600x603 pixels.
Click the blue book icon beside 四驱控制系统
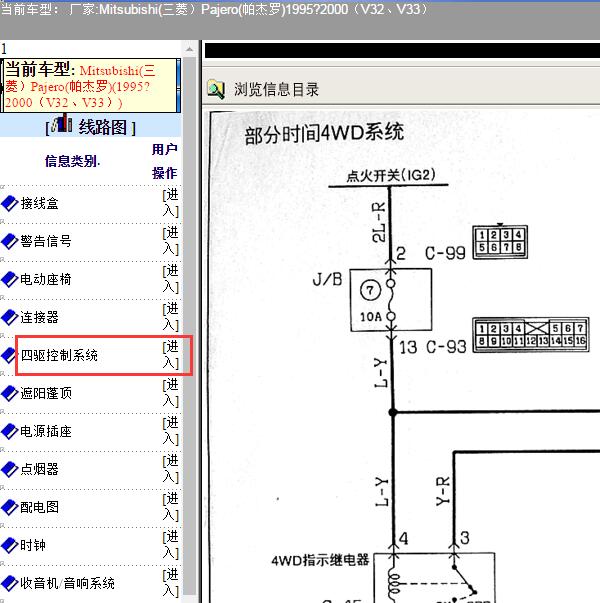coord(8,355)
